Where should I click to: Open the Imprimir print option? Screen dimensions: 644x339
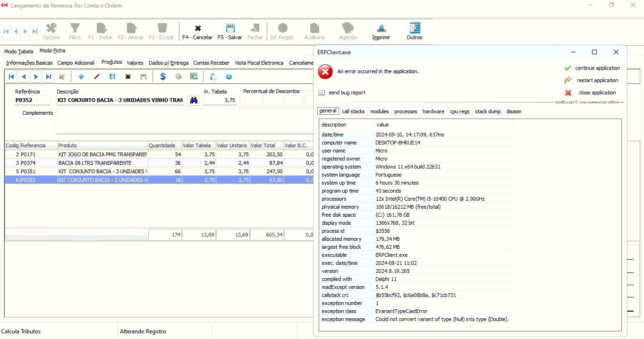coord(381,32)
